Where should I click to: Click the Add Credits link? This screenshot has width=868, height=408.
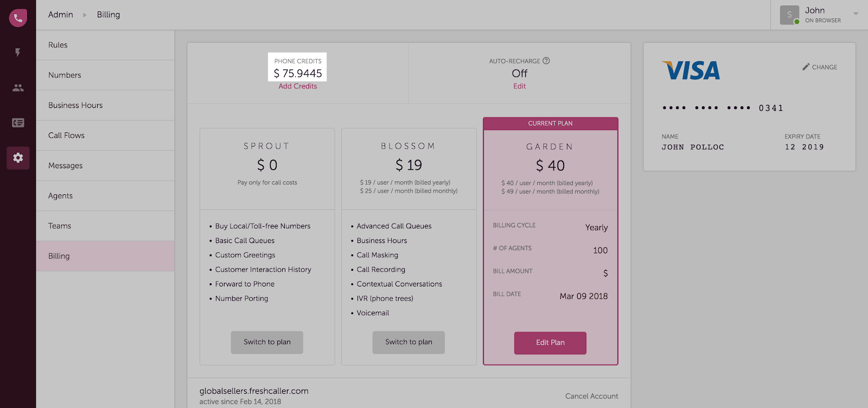pyautogui.click(x=298, y=86)
